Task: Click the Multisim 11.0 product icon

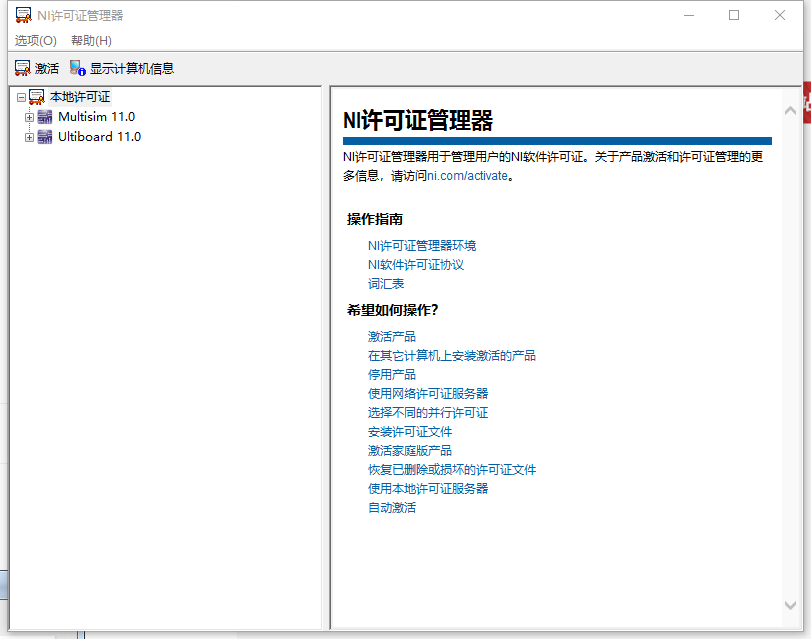Action: 44,116
